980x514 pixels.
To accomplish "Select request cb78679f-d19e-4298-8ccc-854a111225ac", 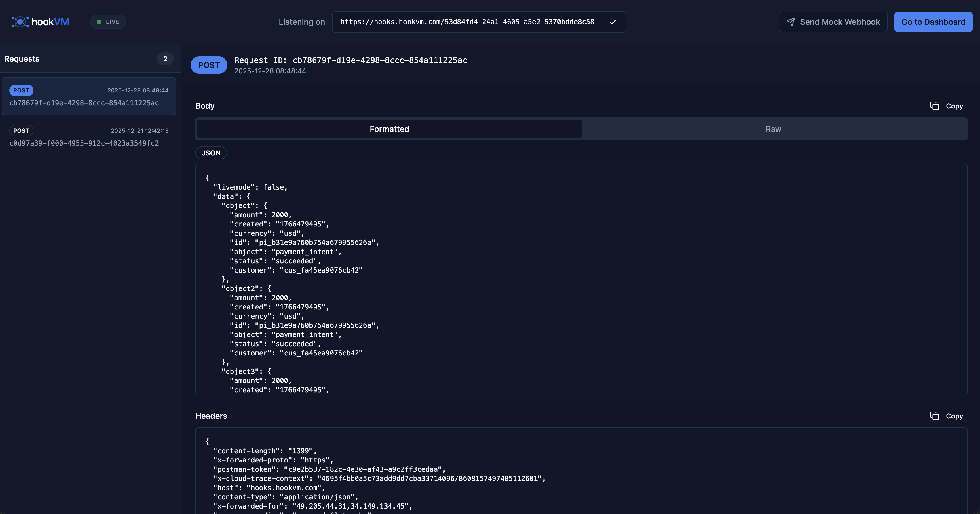I will 89,96.
